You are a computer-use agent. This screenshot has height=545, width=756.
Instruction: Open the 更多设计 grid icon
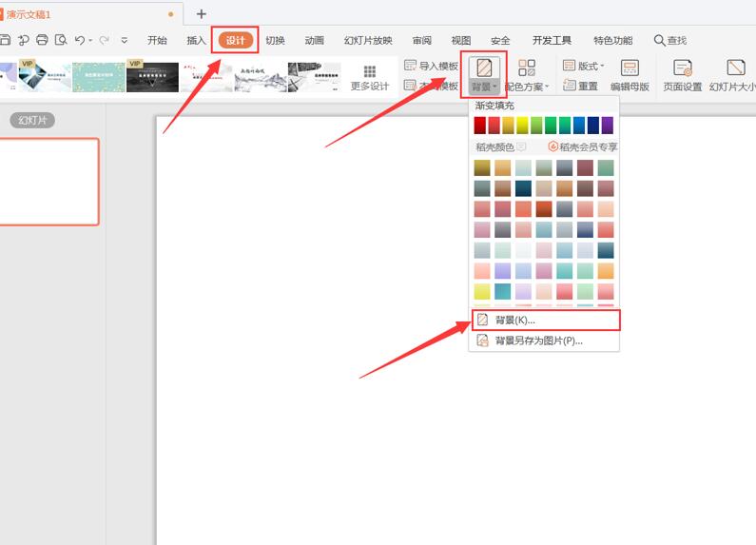[370, 72]
